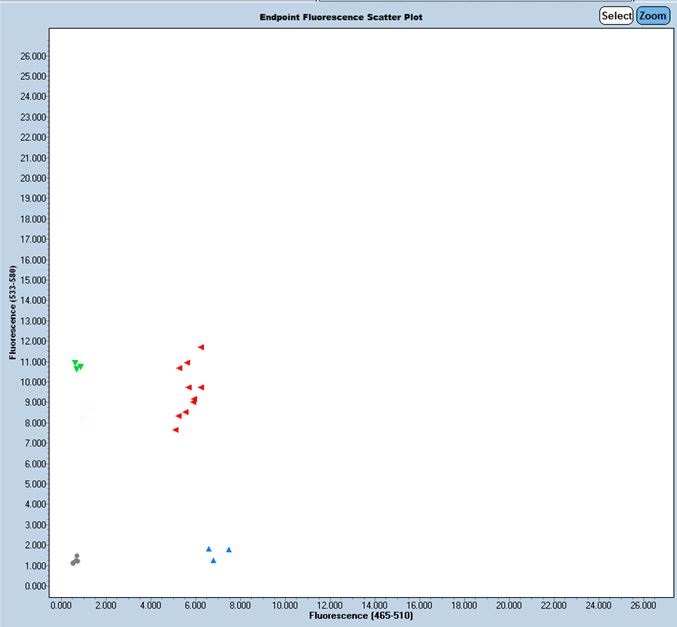Click the topmost red triangle data point
This screenshot has width=677, height=627.
click(201, 347)
